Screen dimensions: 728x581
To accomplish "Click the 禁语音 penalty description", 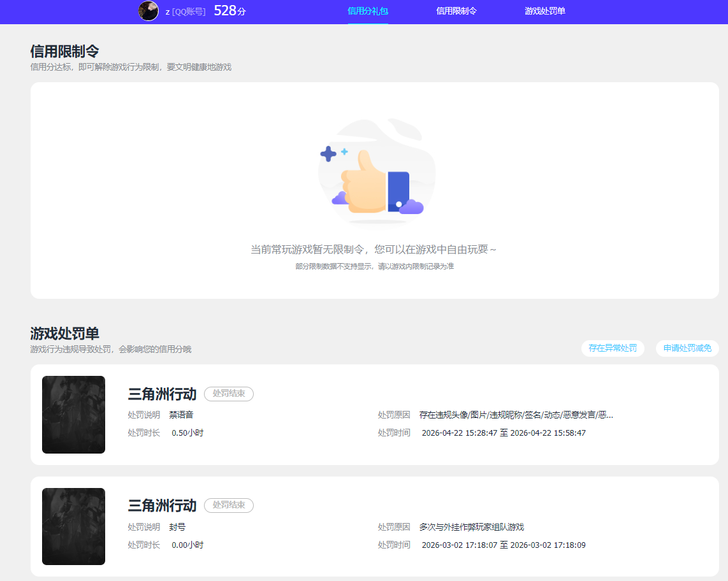I will [x=181, y=415].
